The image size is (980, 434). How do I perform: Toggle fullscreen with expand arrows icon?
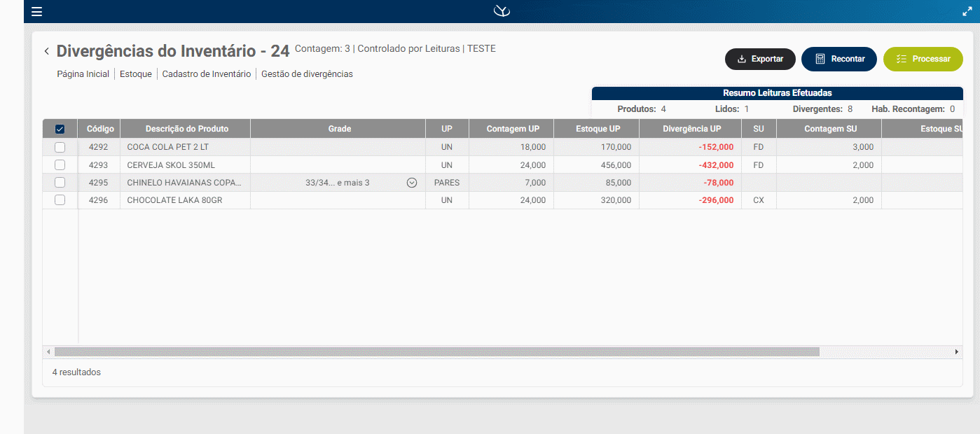967,11
